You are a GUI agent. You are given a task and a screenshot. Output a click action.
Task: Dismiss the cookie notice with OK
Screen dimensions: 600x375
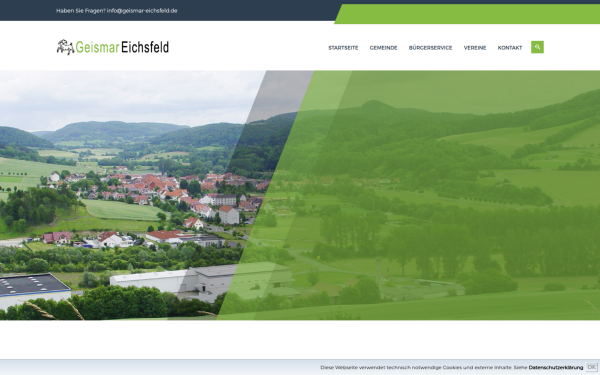pos(592,367)
